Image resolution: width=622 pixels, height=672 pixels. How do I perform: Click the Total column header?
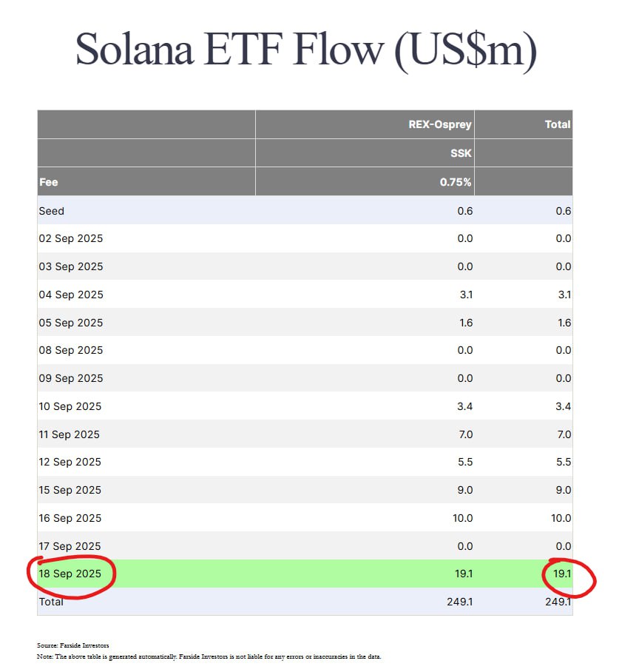557,124
